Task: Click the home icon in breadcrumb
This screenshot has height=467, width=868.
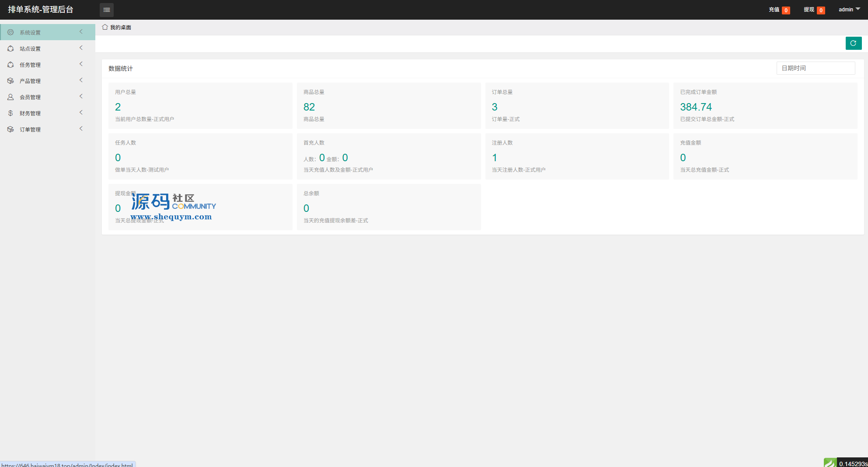Action: coord(105,27)
